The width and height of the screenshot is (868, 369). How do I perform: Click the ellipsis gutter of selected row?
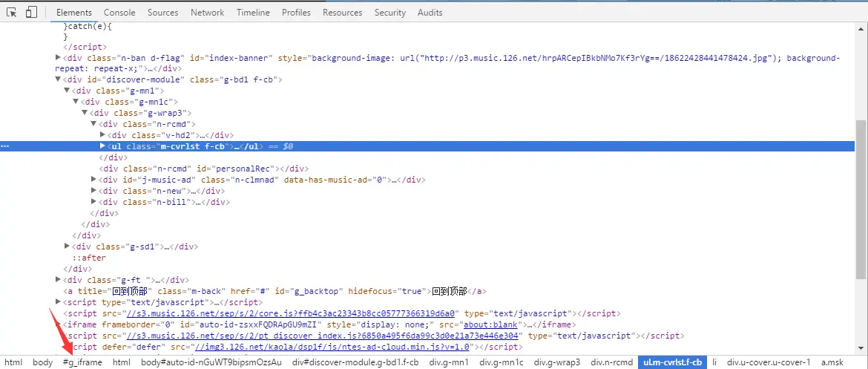pyautogui.click(x=5, y=146)
